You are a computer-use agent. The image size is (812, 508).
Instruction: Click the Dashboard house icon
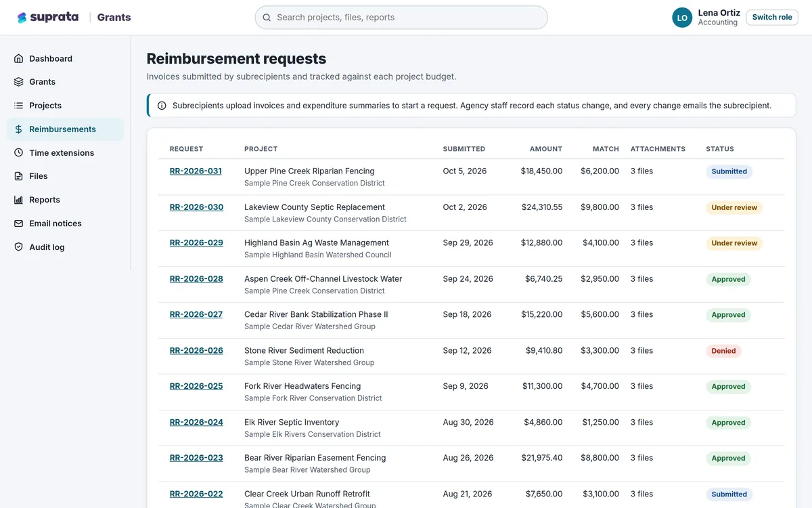click(x=19, y=59)
